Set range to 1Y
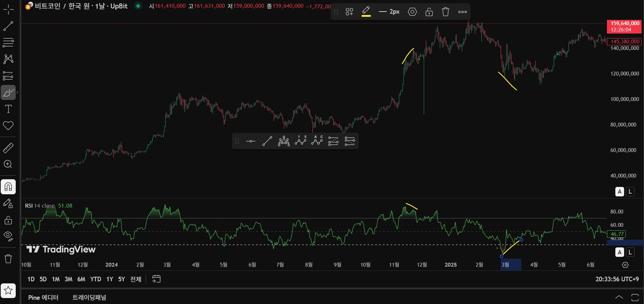The height and width of the screenshot is (304, 644). (110, 279)
